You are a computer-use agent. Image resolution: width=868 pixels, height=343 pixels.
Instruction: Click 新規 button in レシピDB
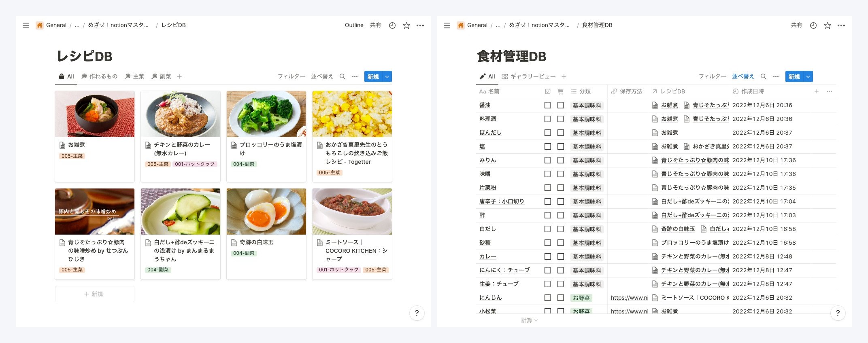click(x=373, y=76)
